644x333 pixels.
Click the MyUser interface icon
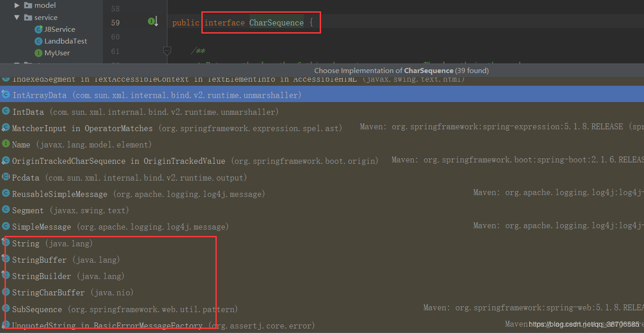point(39,53)
